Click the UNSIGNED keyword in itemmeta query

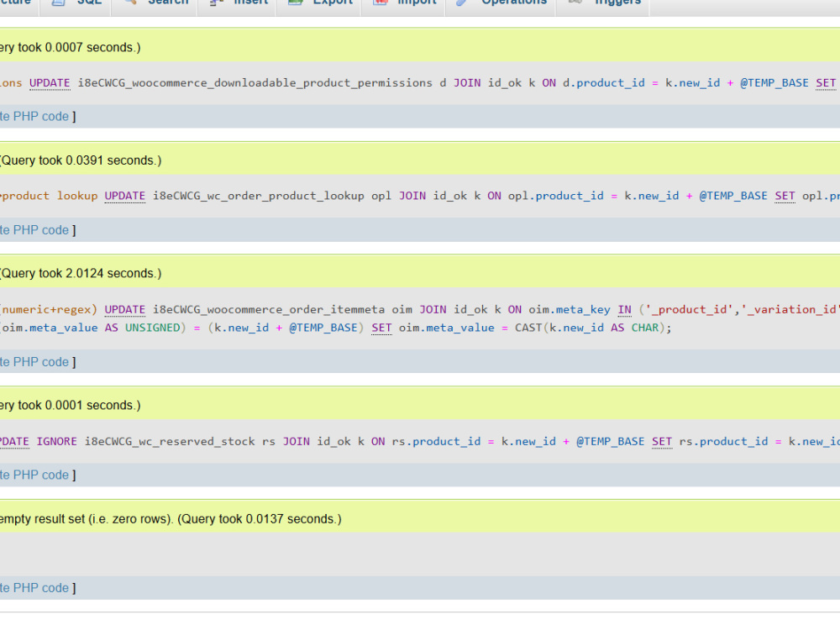click(x=153, y=328)
